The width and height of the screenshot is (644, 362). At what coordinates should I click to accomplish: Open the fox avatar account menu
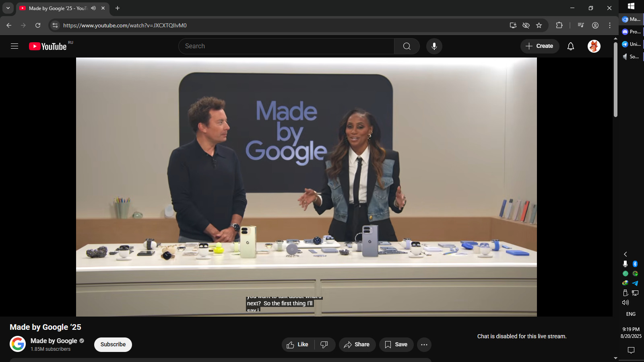tap(594, 46)
